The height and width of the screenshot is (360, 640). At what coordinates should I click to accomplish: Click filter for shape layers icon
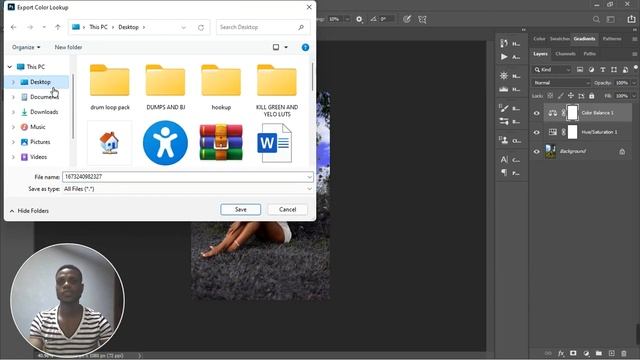pyautogui.click(x=614, y=70)
